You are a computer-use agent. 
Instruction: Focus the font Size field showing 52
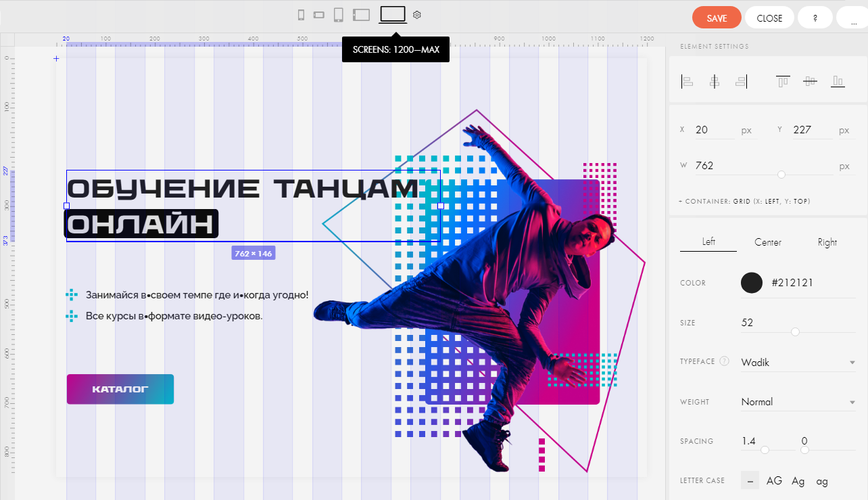pyautogui.click(x=798, y=323)
